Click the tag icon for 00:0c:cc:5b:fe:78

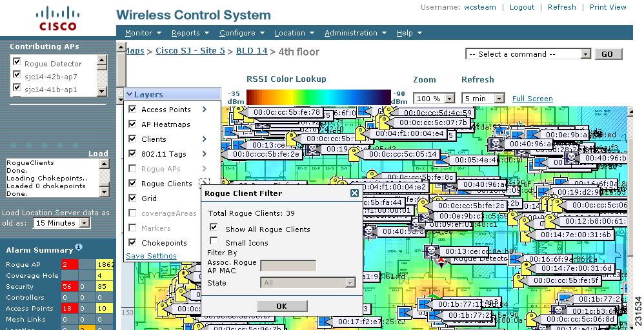coord(239,113)
